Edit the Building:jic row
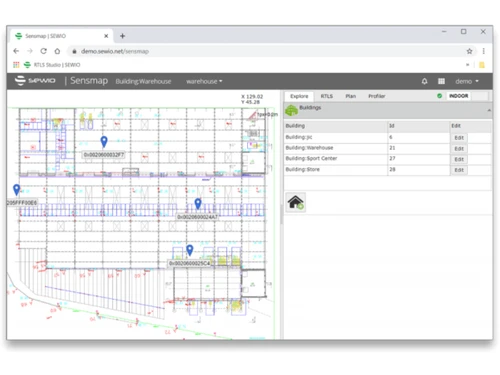The width and height of the screenshot is (500, 375). pos(459,138)
